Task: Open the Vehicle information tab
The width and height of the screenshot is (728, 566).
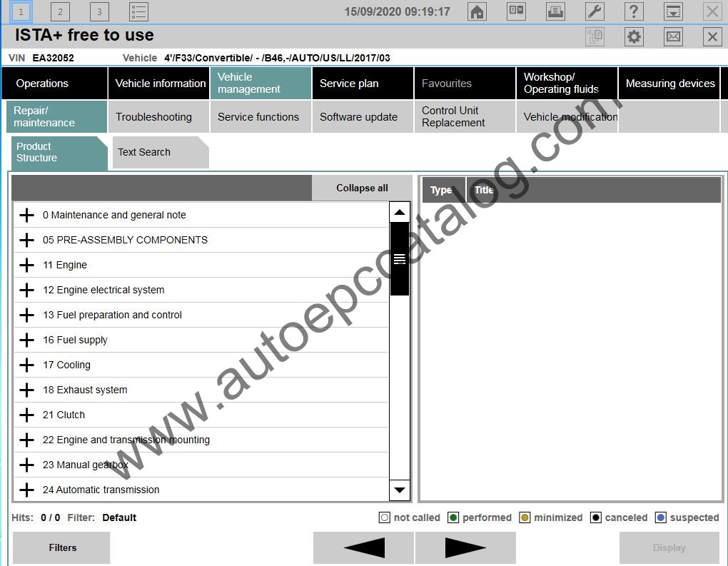Action: tap(158, 83)
